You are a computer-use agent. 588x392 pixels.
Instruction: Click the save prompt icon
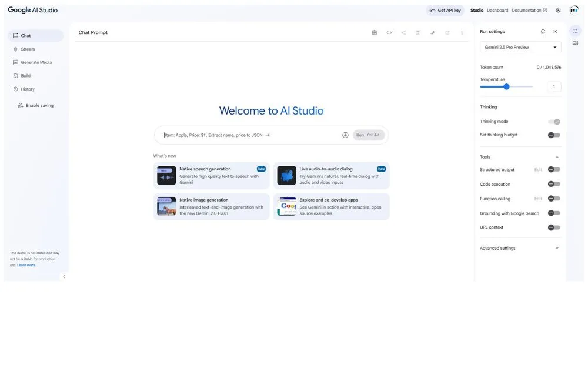pyautogui.click(x=418, y=32)
